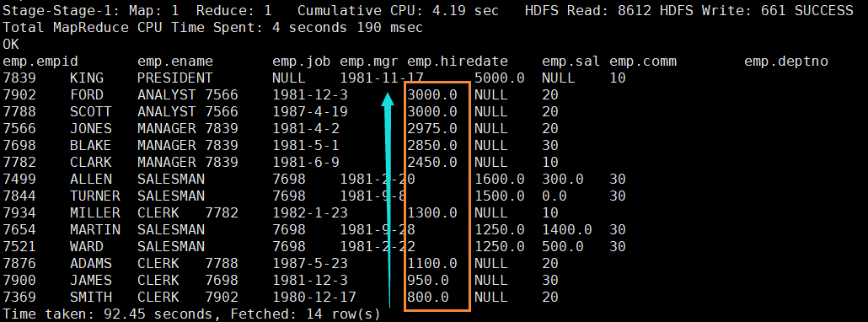Click salary 1500.0 in TURNER row
868x322 pixels.
coord(500,196)
